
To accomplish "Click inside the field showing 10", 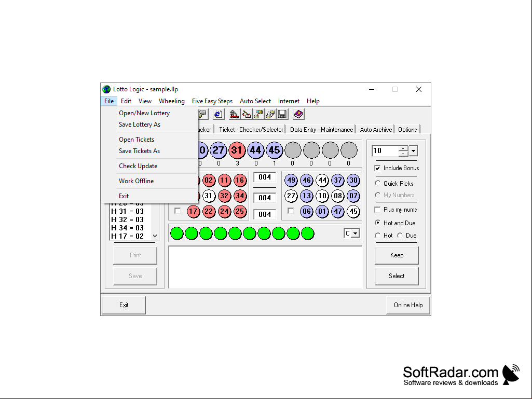I will coord(385,150).
